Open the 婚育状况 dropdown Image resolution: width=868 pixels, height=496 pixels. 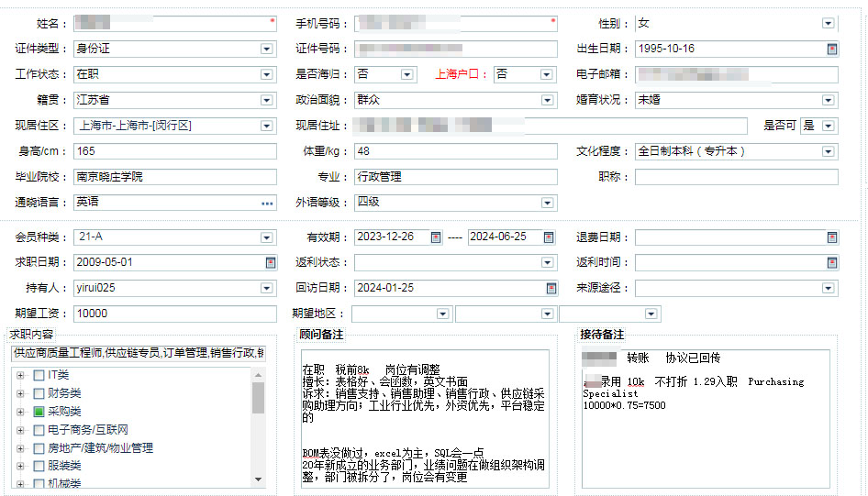[829, 101]
